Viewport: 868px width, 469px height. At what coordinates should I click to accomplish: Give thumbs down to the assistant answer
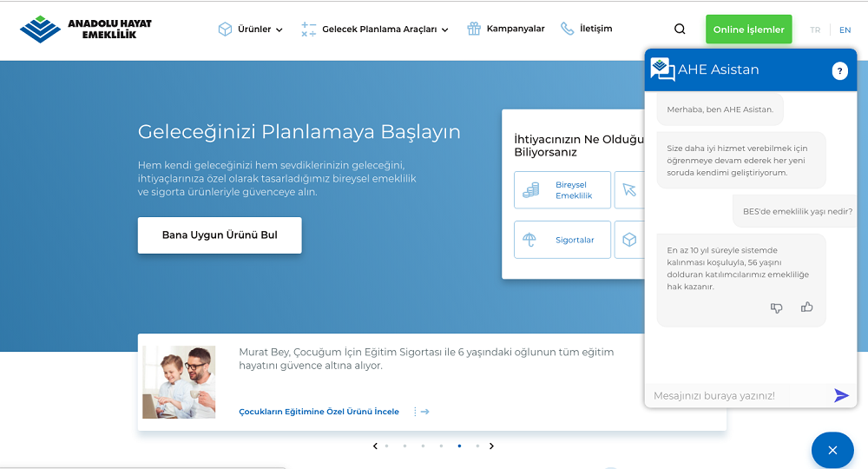pos(777,307)
